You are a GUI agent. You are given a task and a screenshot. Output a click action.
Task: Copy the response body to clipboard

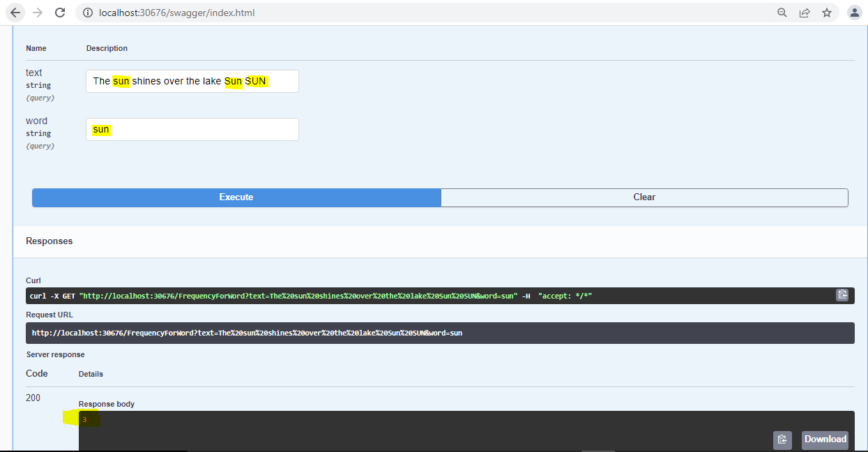[782, 439]
